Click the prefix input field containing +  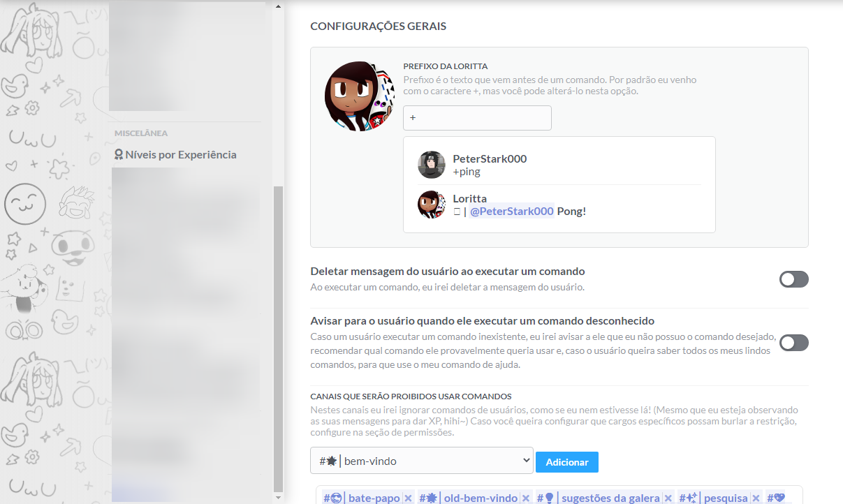[x=477, y=117]
